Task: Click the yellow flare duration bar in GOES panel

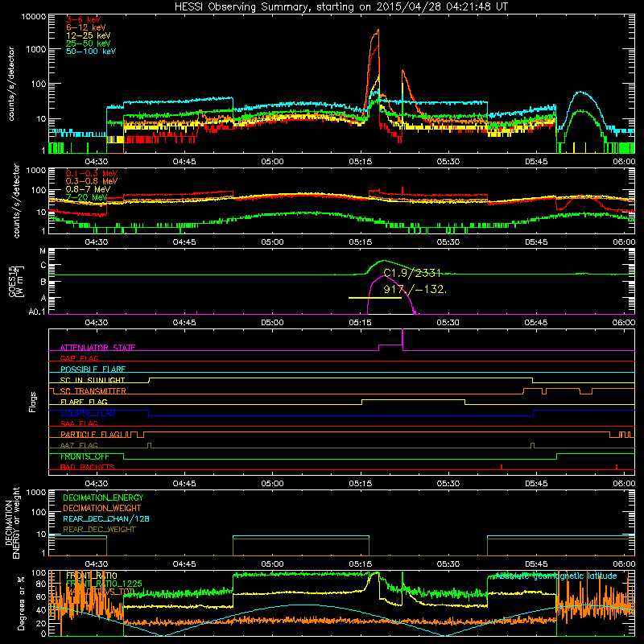Action: tap(374, 297)
